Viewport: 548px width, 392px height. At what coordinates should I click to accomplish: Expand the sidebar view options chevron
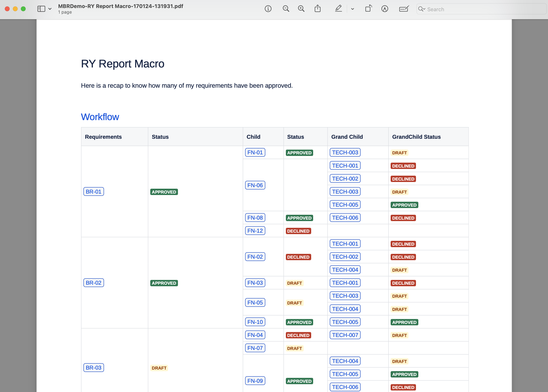point(50,9)
